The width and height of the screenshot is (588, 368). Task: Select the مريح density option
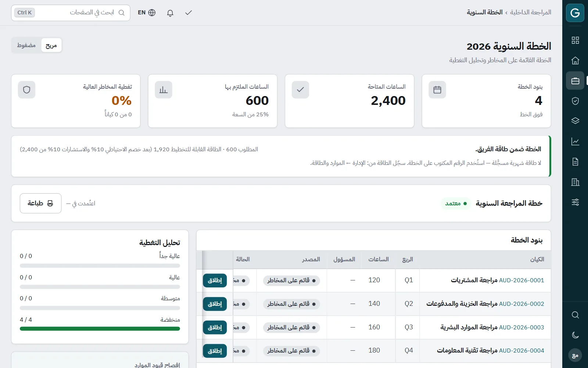coord(51,45)
